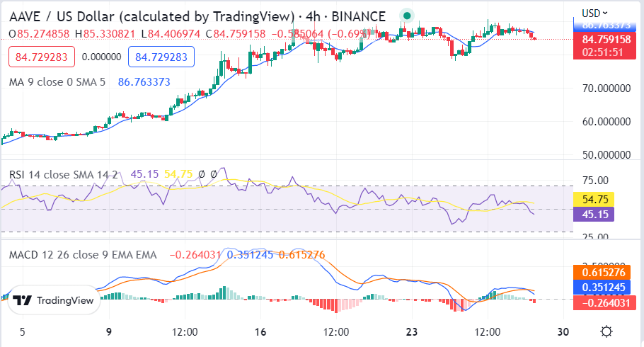The image size is (644, 347).
Task: Click the blue buy price 84.729283 box
Action: tap(161, 57)
